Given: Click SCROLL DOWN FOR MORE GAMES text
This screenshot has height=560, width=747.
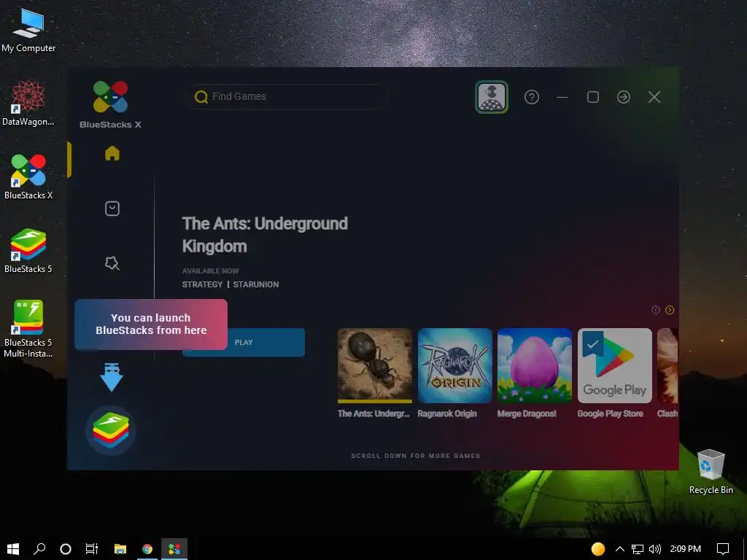Looking at the screenshot, I should [x=415, y=456].
